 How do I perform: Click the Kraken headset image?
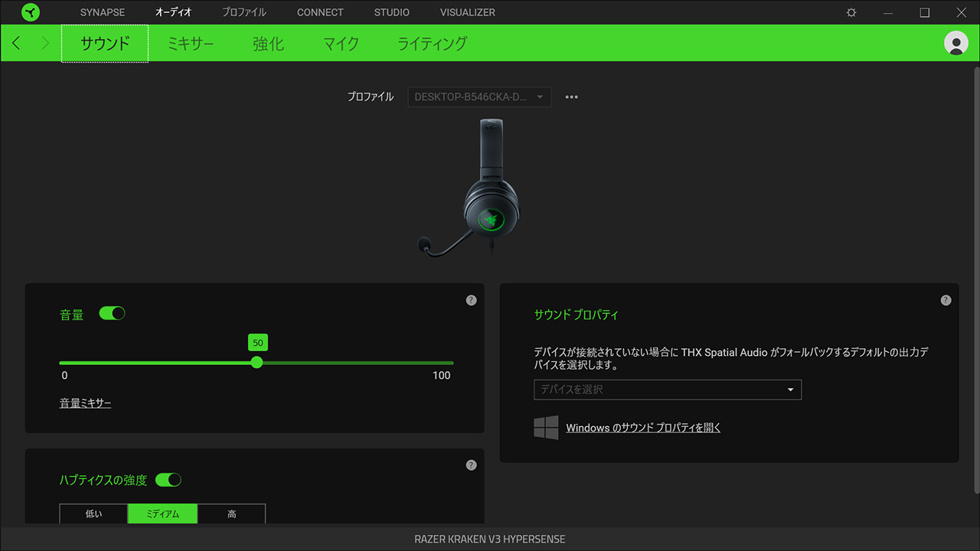tap(469, 187)
